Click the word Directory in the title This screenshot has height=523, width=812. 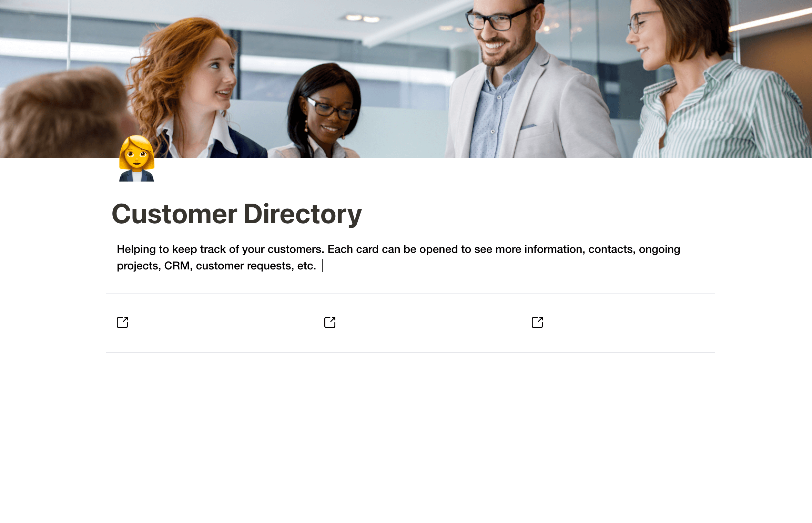point(303,214)
